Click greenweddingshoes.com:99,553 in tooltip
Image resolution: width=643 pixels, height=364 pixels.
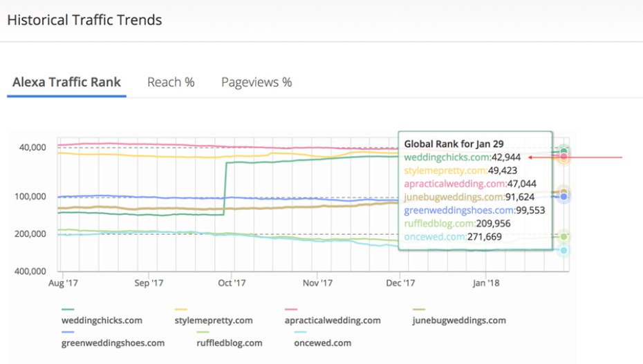[474, 211]
